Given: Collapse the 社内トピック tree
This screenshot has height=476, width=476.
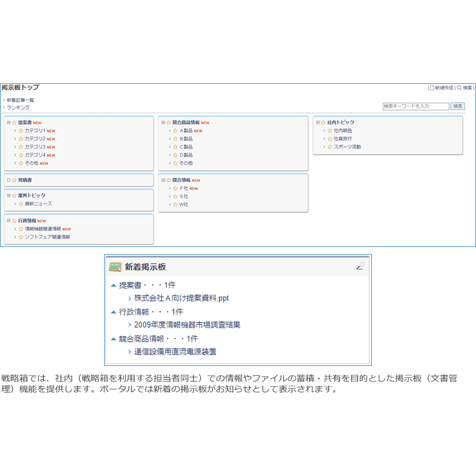Looking at the screenshot, I should [x=317, y=123].
